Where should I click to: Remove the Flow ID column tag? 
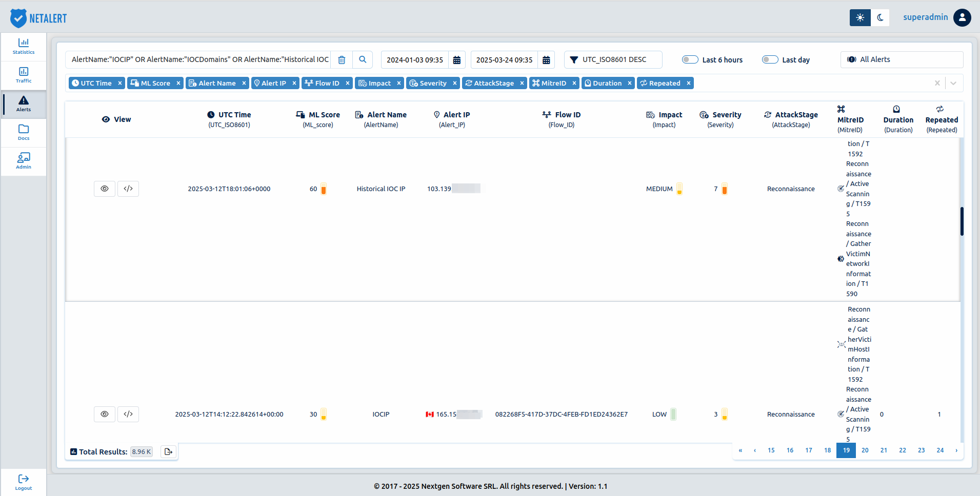[348, 83]
